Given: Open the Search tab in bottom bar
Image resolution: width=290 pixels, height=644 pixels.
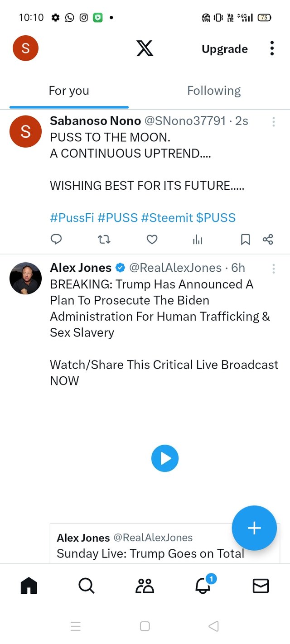Looking at the screenshot, I should pyautogui.click(x=86, y=586).
